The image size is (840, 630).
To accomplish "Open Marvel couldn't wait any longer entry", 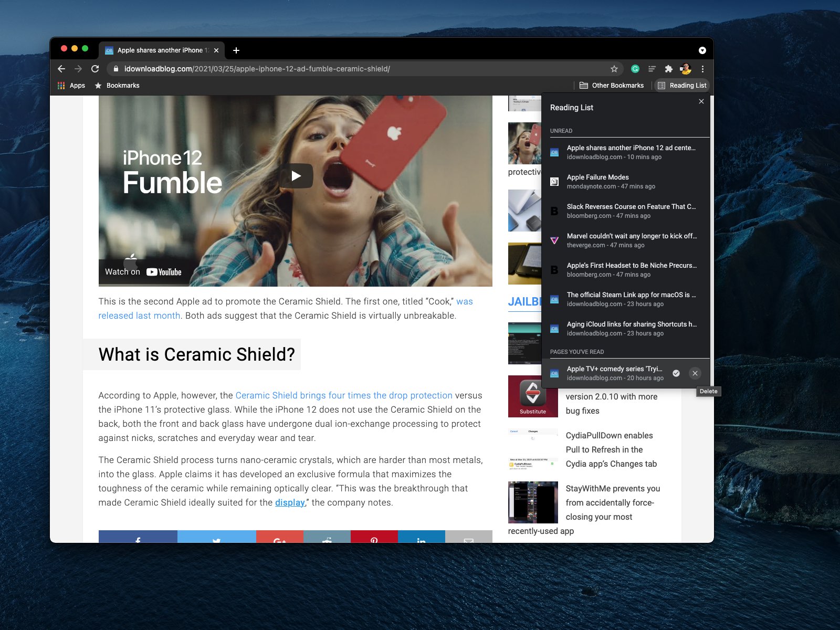I will 626,240.
